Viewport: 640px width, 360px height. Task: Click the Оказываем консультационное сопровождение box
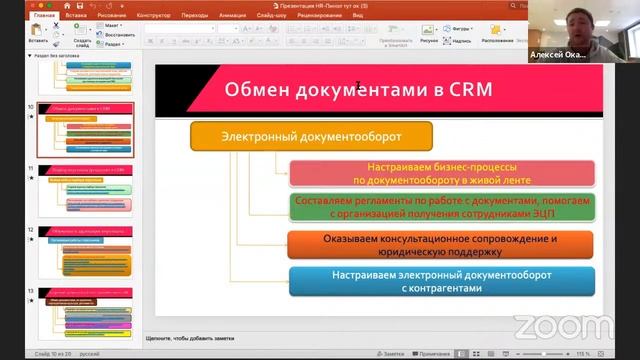[x=440, y=245]
